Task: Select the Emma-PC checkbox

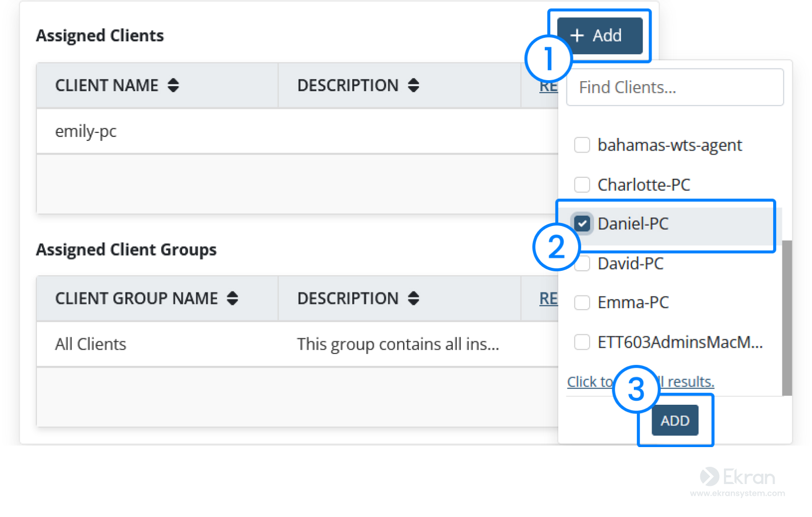Action: [582, 302]
